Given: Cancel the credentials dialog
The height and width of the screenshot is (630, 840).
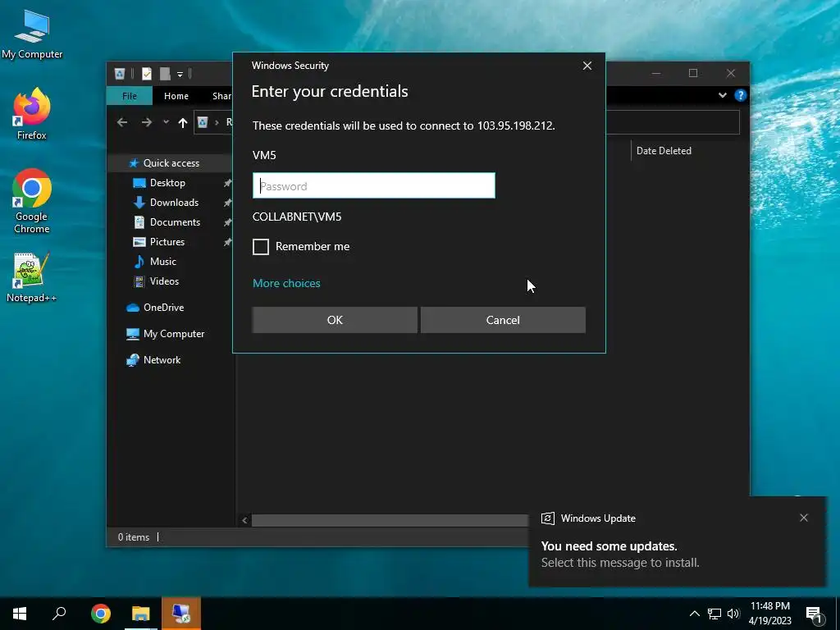Looking at the screenshot, I should coord(503,320).
